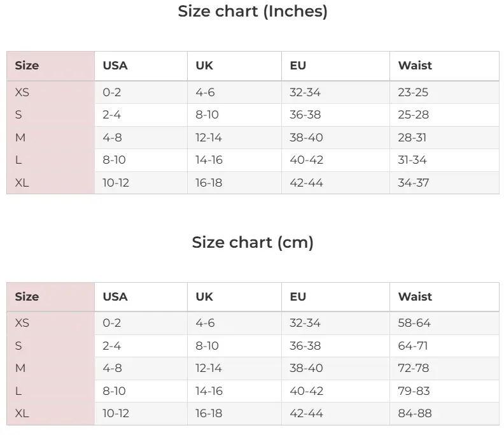504x435 pixels.
Task: Select the Waist header in the inches chart
Action: 415,66
